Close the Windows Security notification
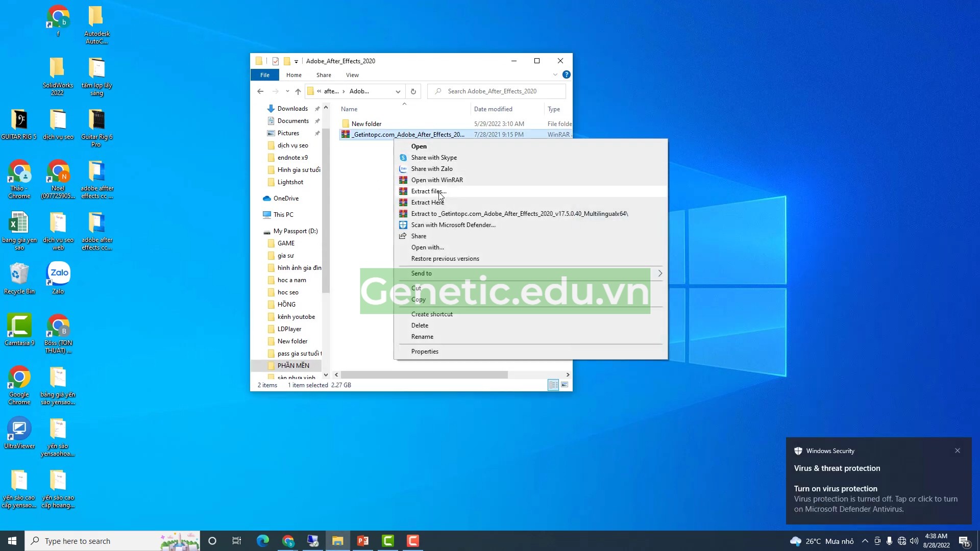The image size is (980, 551). pyautogui.click(x=958, y=450)
